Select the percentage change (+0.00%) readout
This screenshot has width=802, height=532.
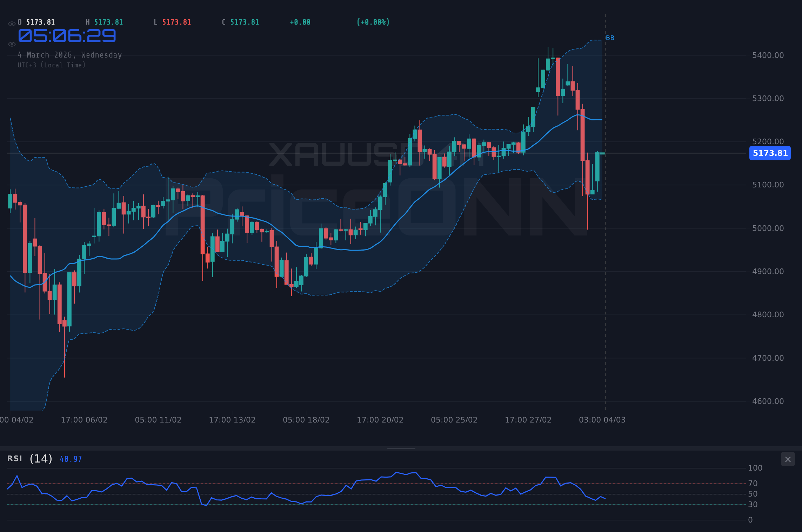coord(373,22)
